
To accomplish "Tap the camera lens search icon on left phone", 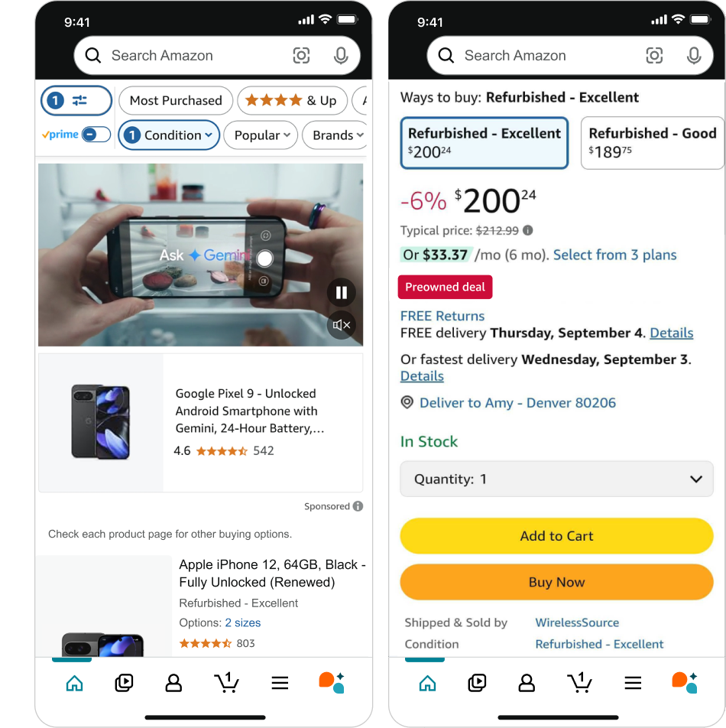I will point(301,56).
